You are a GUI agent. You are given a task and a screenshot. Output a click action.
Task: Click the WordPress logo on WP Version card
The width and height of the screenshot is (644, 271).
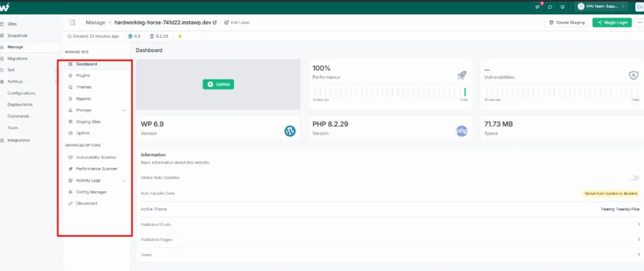[x=290, y=131]
